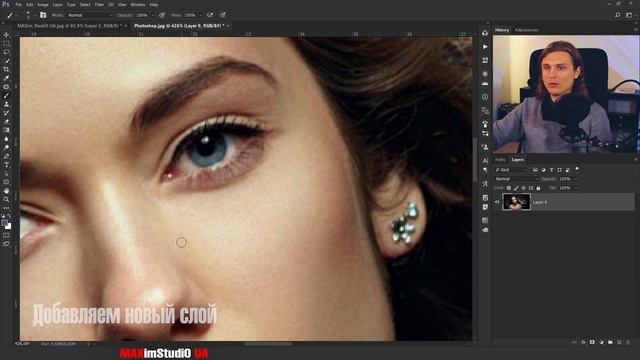Viewport: 640px width, 360px height.
Task: Toggle pressure for size in the options bar
Action: click(x=223, y=15)
